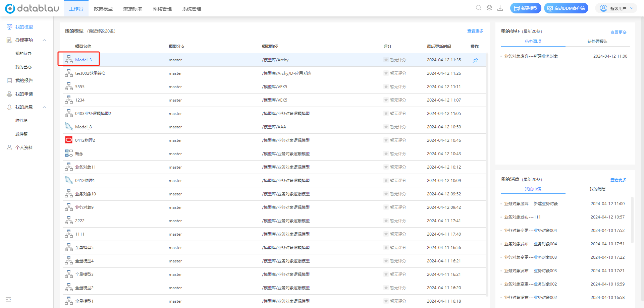Image resolution: width=644 pixels, height=308 pixels.
Task: Click the layers stack icon in header
Action: pos(489,8)
